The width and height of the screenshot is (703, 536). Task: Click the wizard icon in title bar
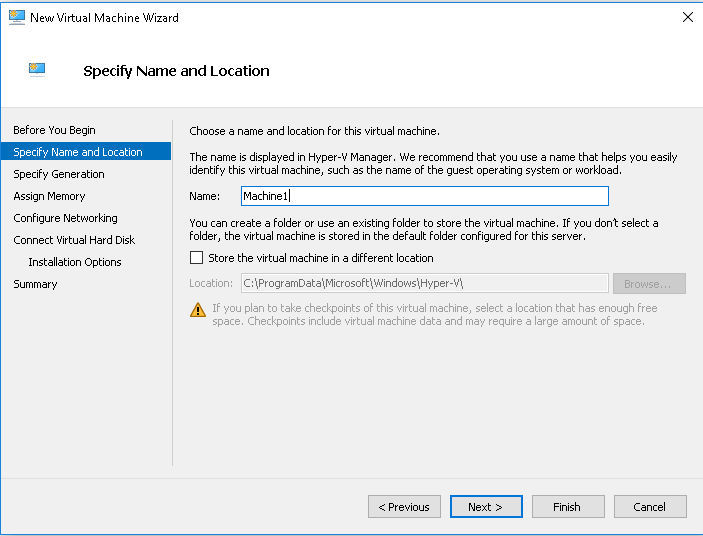tap(16, 16)
